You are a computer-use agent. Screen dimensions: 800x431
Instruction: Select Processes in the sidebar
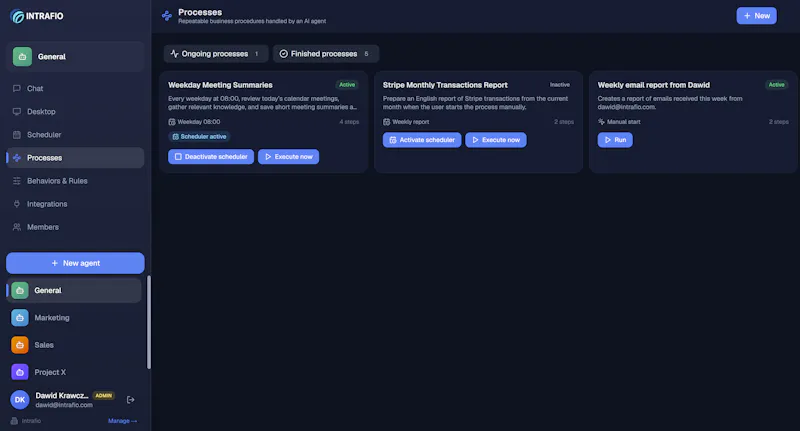[75, 158]
